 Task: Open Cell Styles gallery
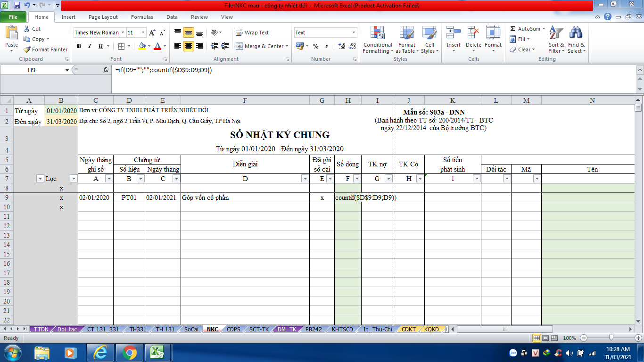(x=429, y=40)
